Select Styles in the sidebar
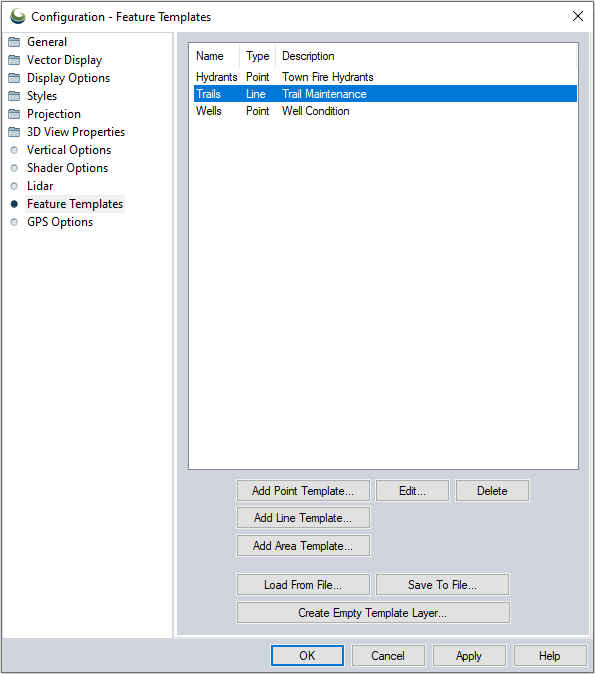 tap(42, 96)
